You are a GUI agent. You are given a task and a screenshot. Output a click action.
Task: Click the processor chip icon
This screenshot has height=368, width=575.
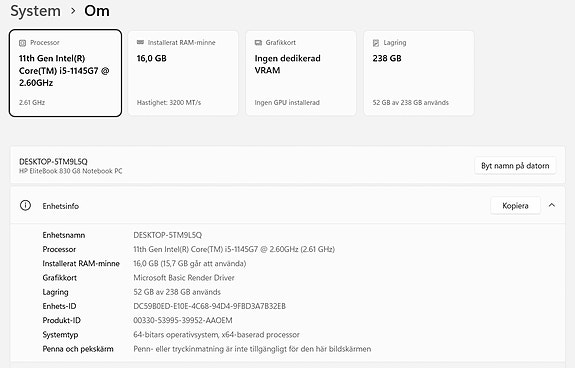tap(22, 43)
